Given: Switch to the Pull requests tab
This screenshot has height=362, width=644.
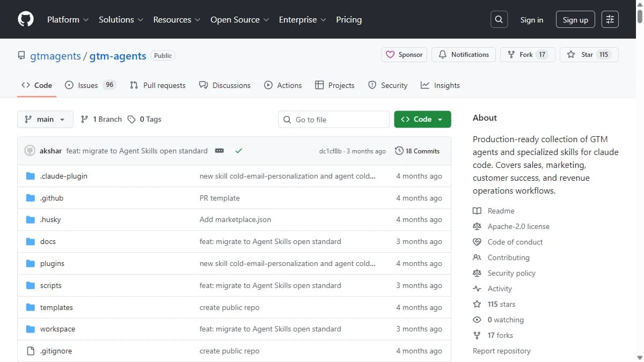Looking at the screenshot, I should [158, 85].
